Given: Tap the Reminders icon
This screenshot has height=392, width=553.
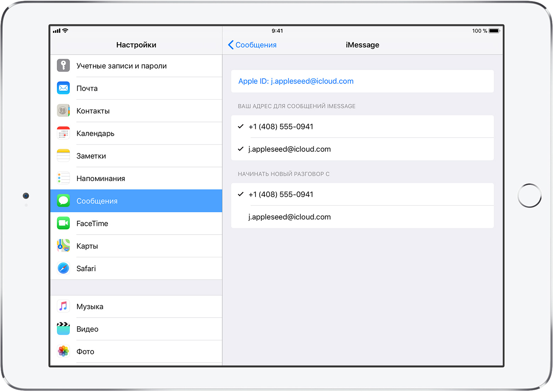Looking at the screenshot, I should click(63, 178).
